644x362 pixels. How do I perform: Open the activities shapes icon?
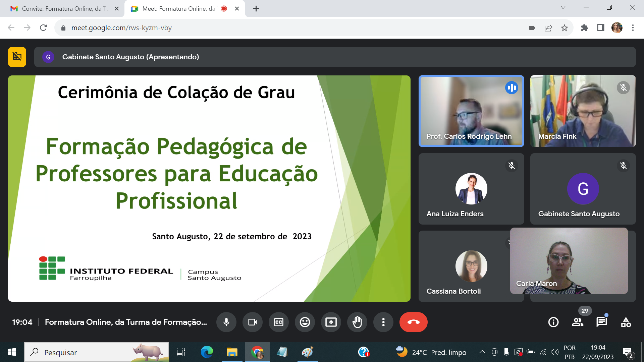[x=626, y=322]
